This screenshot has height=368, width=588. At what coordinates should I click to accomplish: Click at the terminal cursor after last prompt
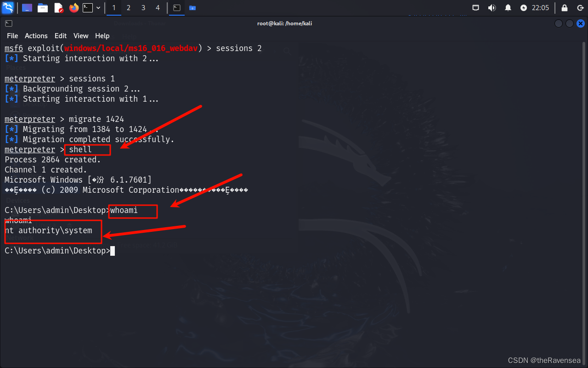pyautogui.click(x=113, y=251)
